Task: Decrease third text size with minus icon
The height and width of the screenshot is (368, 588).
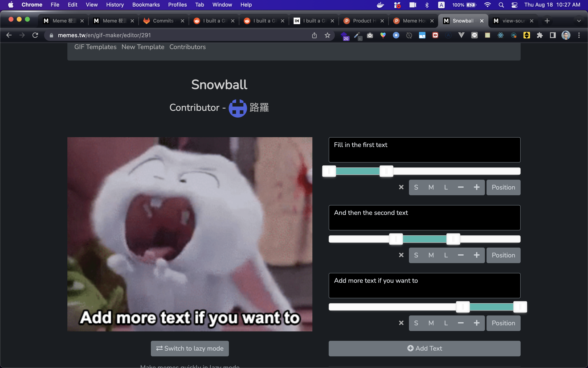Action: pos(461,323)
